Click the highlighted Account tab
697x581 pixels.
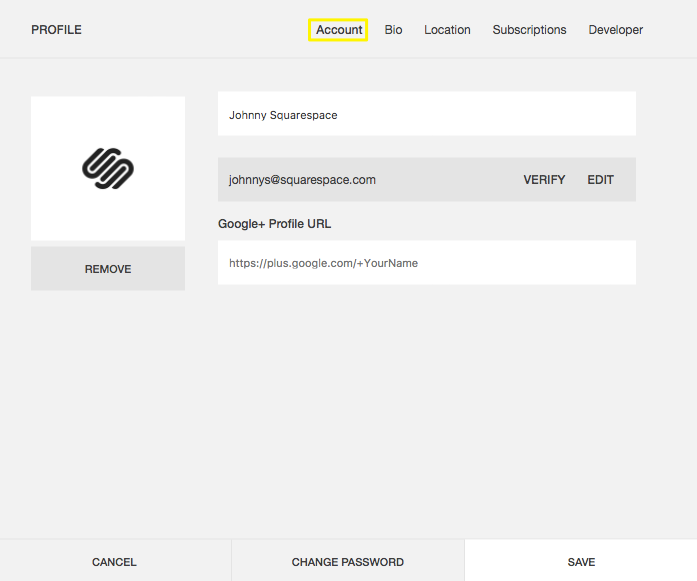pos(339,30)
